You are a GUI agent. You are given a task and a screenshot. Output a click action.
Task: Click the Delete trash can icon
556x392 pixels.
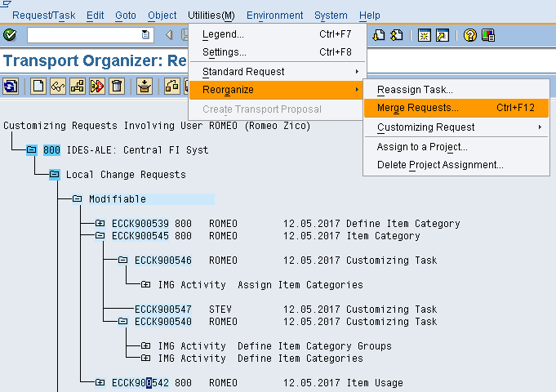click(x=117, y=86)
